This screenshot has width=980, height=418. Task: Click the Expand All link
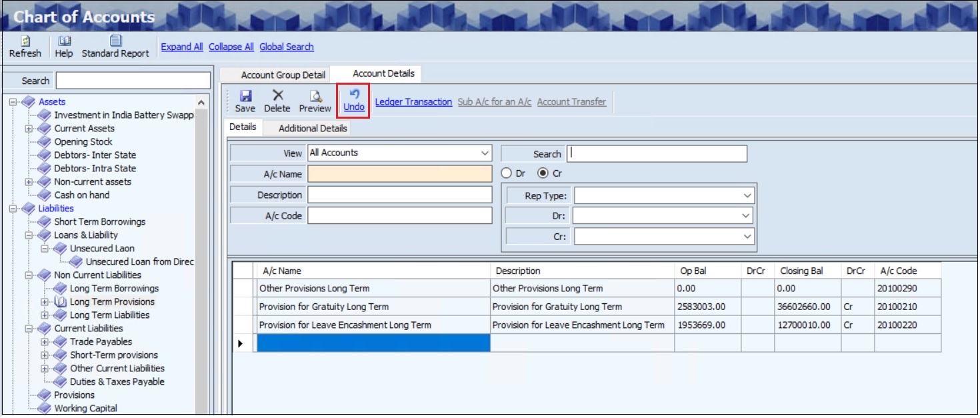[x=182, y=47]
